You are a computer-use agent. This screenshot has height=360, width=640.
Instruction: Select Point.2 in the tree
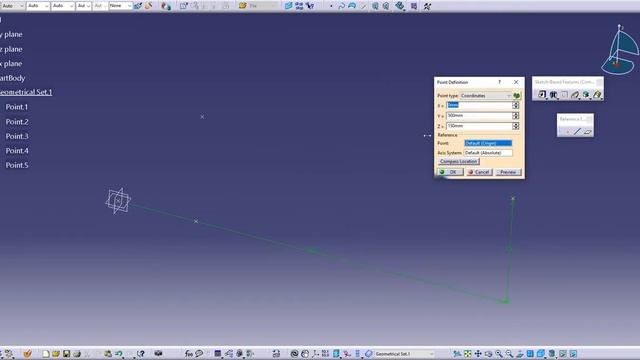17,122
